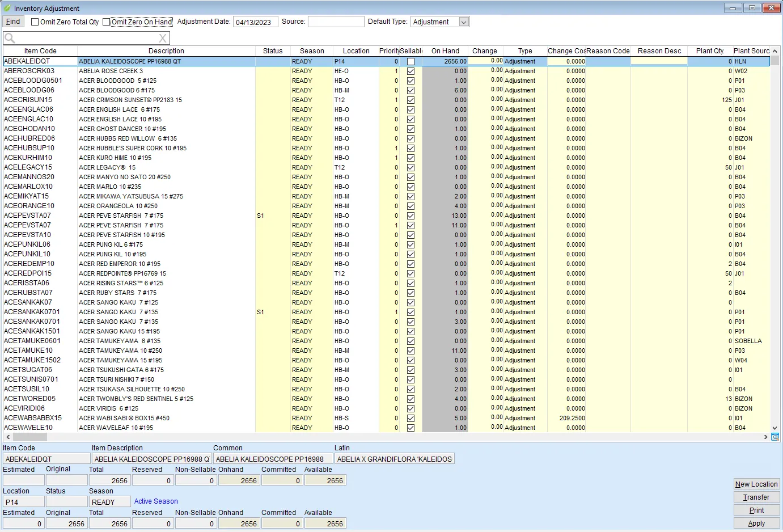Click the Adjustment Date field

[256, 22]
